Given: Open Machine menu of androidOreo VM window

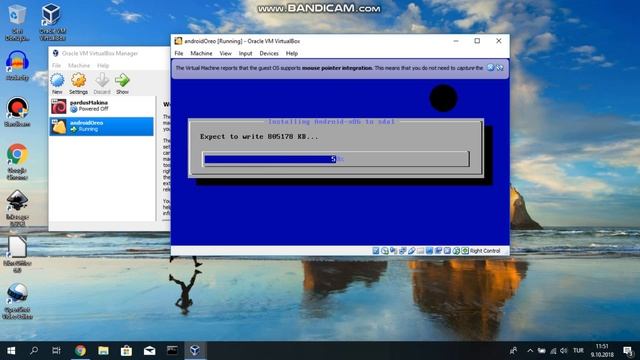Looking at the screenshot, I should tap(201, 53).
